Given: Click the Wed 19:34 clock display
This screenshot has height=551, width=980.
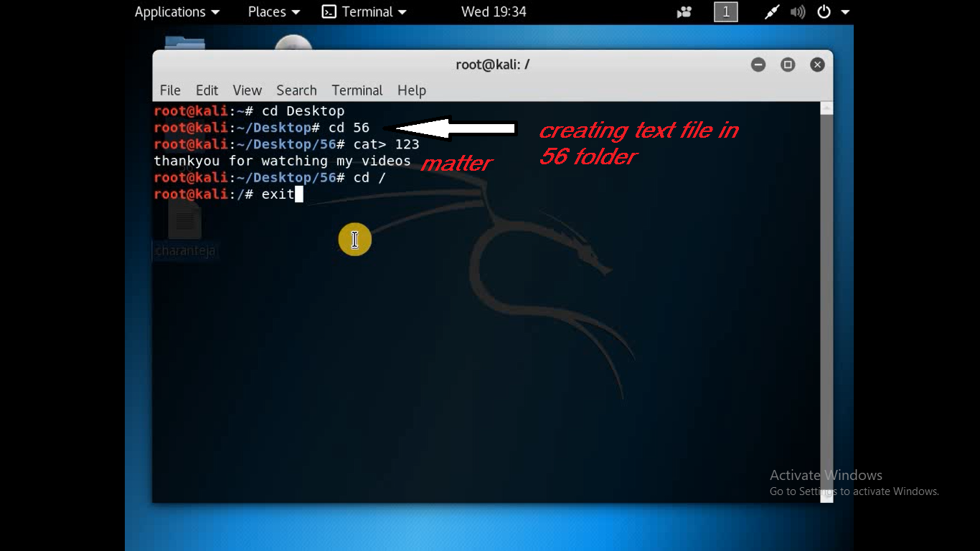Looking at the screenshot, I should point(493,11).
